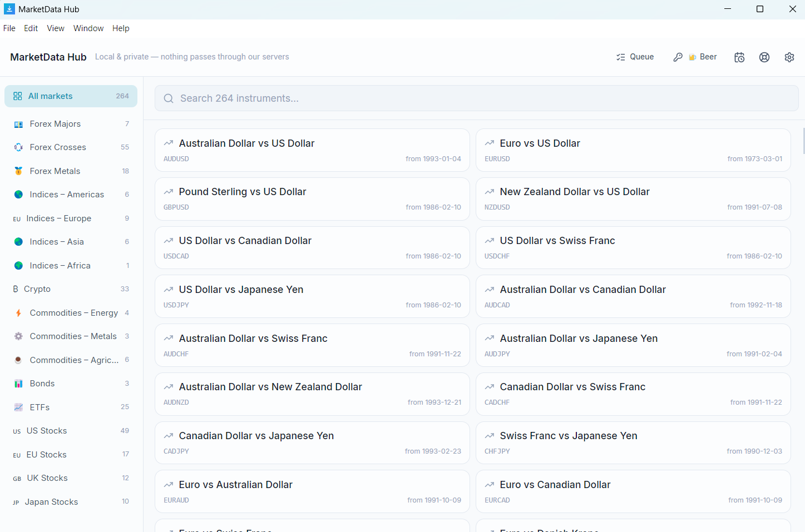Click trend icon on US Dollar vs Swiss Franc
Screen dimensions: 805x532
[490, 241]
